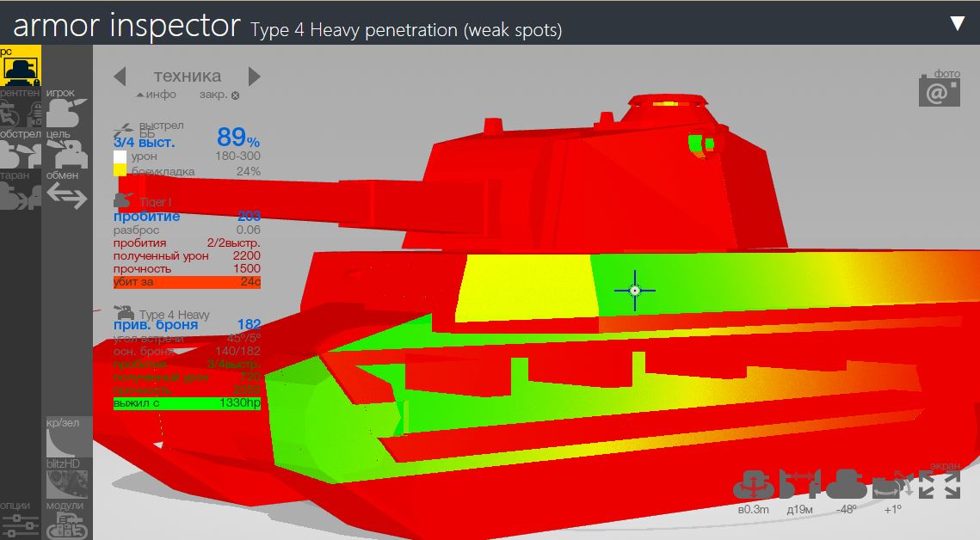
Task: Go to next техника with right arrow
Action: point(254,76)
